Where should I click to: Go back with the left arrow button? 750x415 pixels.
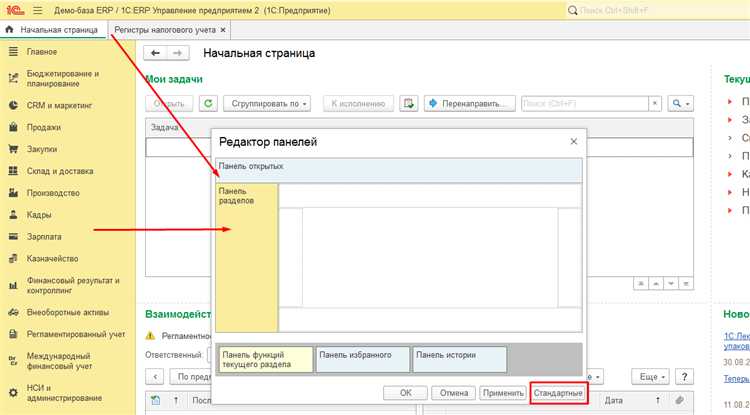[x=155, y=53]
